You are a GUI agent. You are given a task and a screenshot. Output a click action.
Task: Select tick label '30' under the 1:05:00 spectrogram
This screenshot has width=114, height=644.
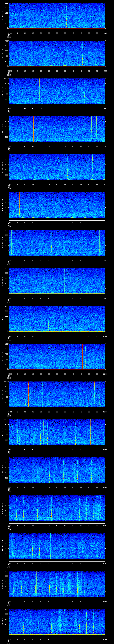tap(57, 184)
